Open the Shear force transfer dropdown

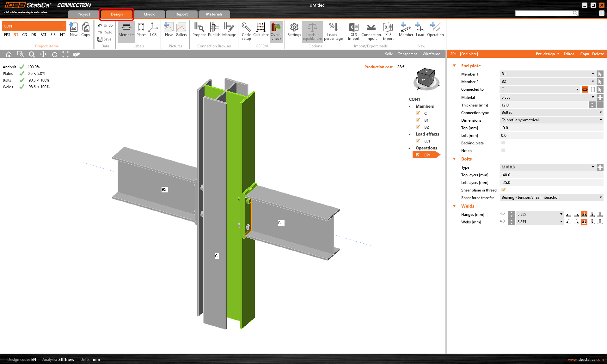(600, 197)
